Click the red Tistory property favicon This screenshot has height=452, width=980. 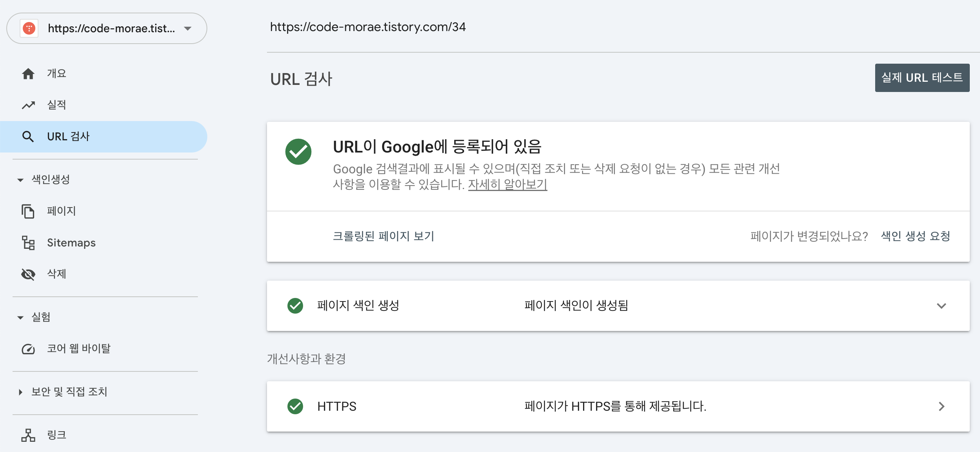point(29,28)
